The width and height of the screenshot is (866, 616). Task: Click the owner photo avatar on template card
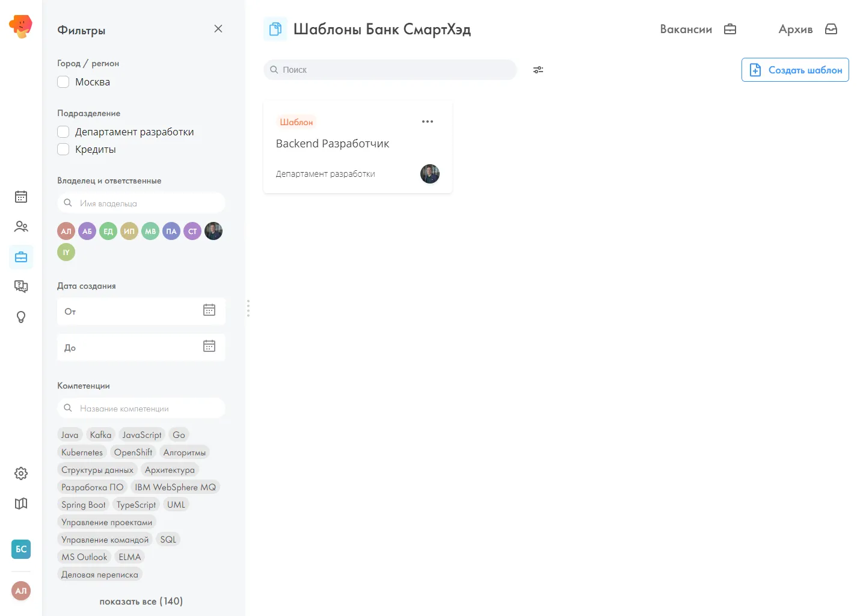[430, 174]
